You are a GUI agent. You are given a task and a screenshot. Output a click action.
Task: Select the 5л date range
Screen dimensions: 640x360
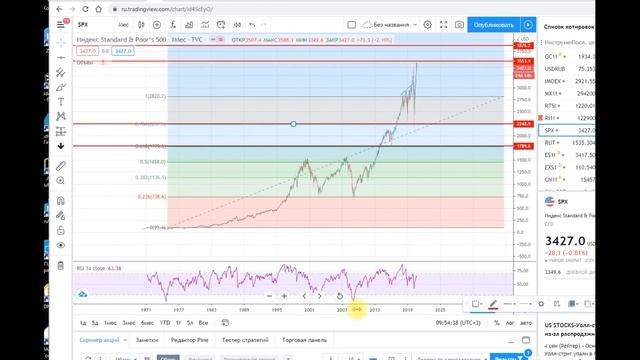click(x=190, y=323)
